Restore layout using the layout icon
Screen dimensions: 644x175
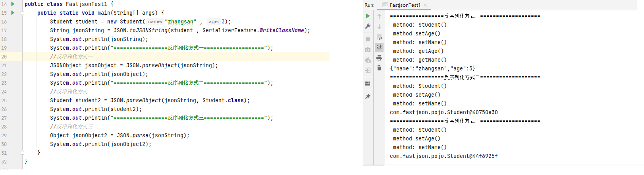[x=368, y=84]
